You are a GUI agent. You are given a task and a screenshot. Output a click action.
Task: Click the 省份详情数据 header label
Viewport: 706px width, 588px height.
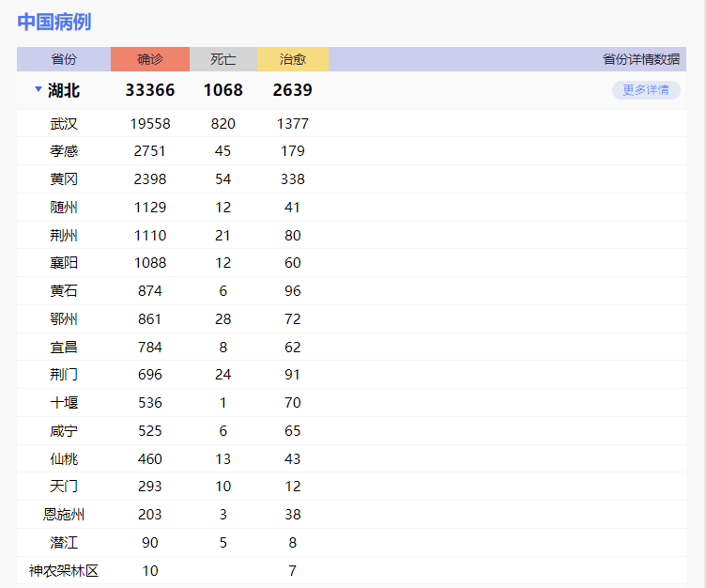[641, 59]
